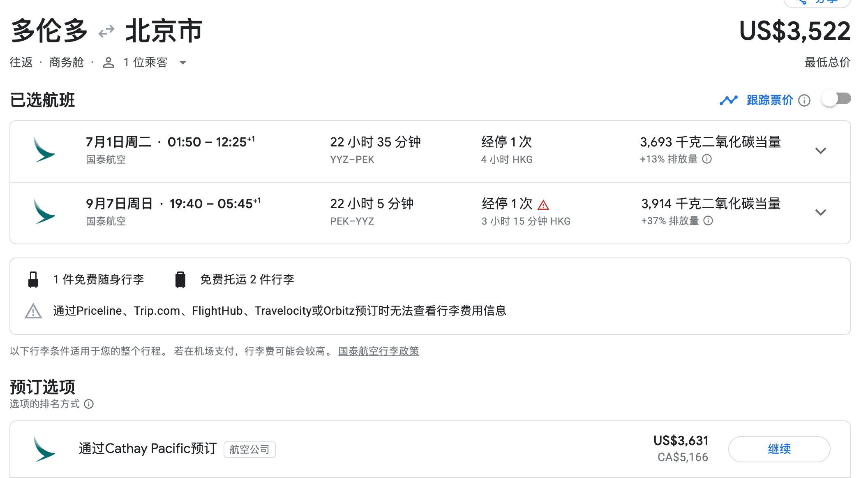Open info icon next to 跟踪票价
The height and width of the screenshot is (478, 868).
804,100
